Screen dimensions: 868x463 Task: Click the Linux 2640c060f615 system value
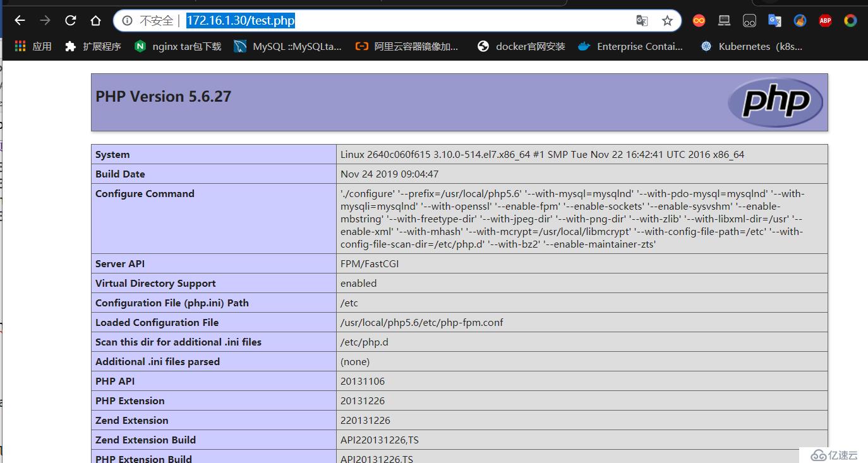(542, 154)
